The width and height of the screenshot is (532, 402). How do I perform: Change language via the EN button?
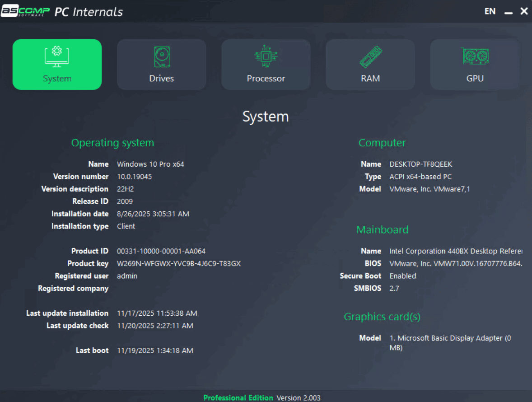490,12
